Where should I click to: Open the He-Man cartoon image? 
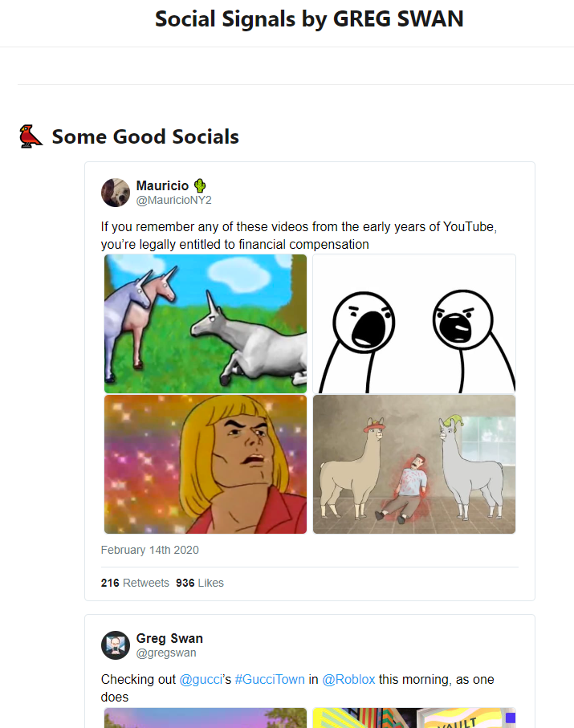tap(206, 464)
